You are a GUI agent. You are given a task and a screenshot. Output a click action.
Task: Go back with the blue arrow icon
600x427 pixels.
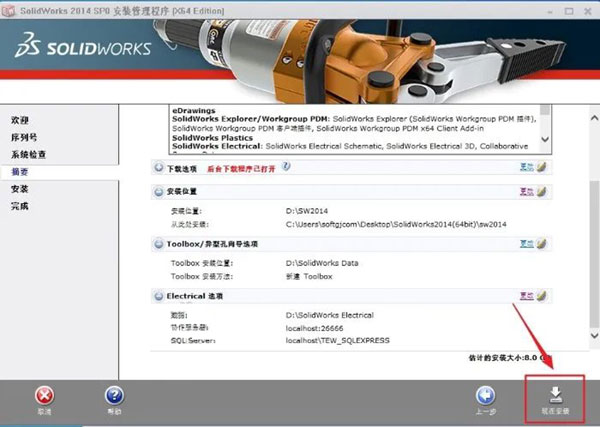coord(486,396)
